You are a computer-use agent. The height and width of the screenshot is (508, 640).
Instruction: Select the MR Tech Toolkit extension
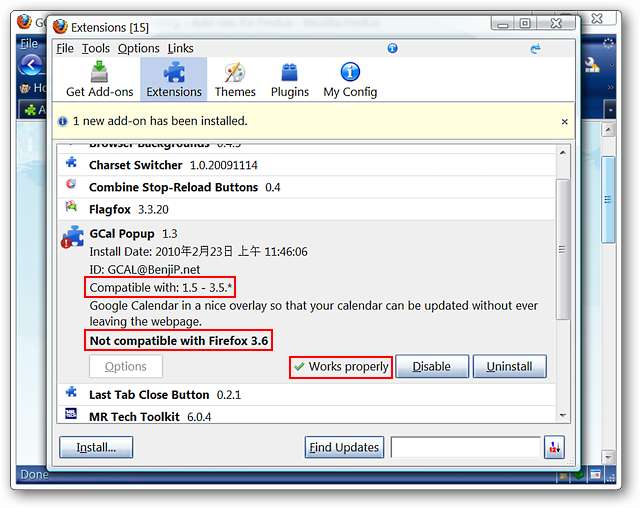306,415
